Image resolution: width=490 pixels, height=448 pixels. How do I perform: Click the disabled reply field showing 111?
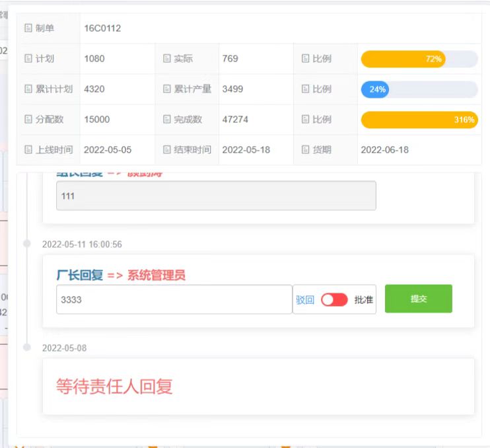point(216,196)
